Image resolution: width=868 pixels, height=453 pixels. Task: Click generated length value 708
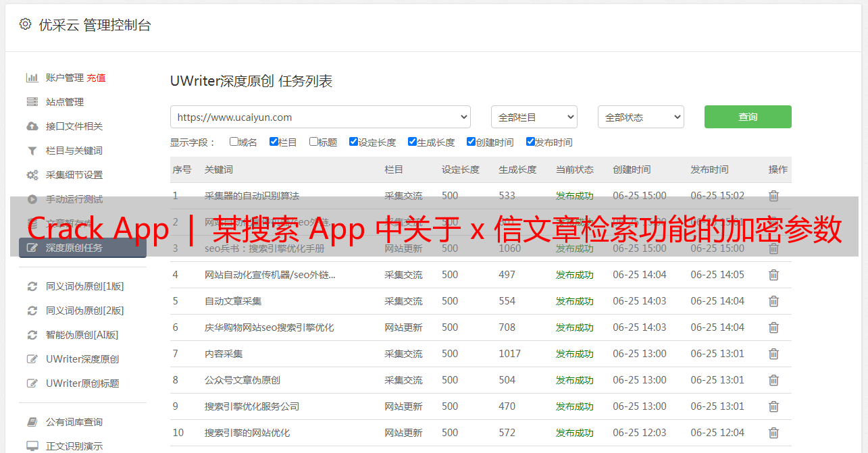pyautogui.click(x=507, y=327)
